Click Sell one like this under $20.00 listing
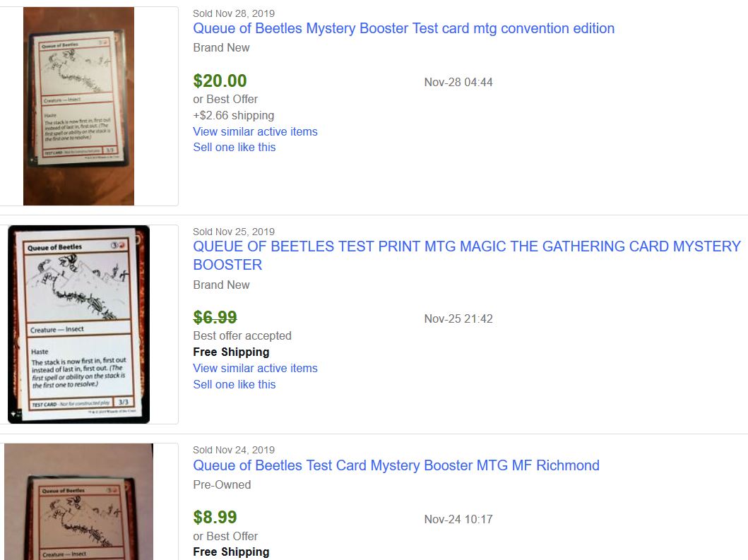748x560 pixels. (x=234, y=147)
